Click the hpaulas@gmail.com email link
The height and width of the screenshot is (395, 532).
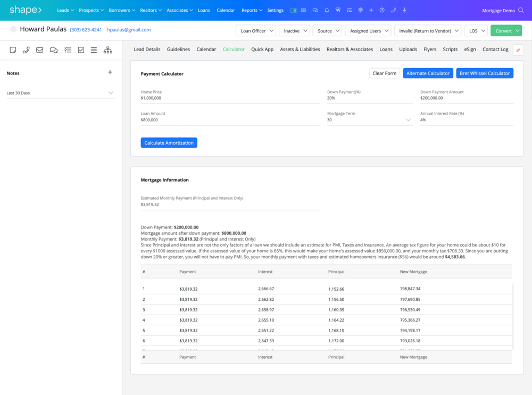coord(129,30)
